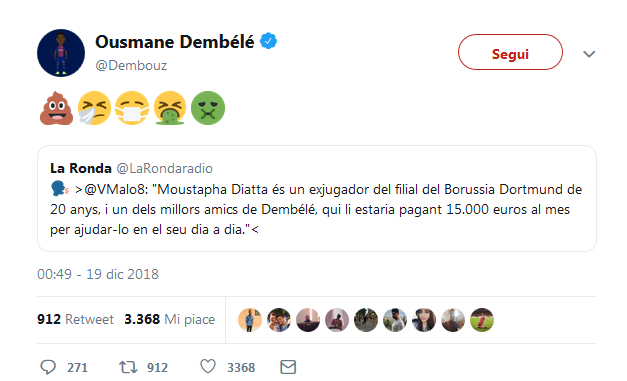Click the reply speech bubble icon
Image resolution: width=627 pixels, height=381 pixels.
tap(48, 367)
